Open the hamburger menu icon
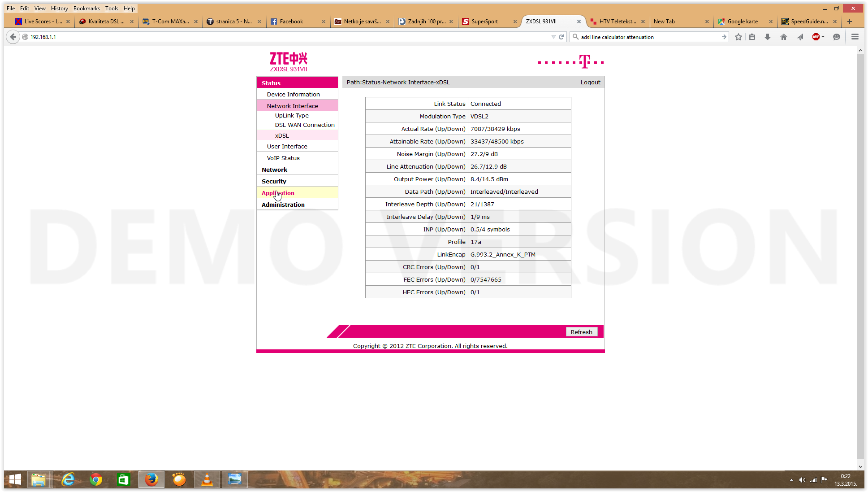The image size is (868, 492). pos(855,37)
